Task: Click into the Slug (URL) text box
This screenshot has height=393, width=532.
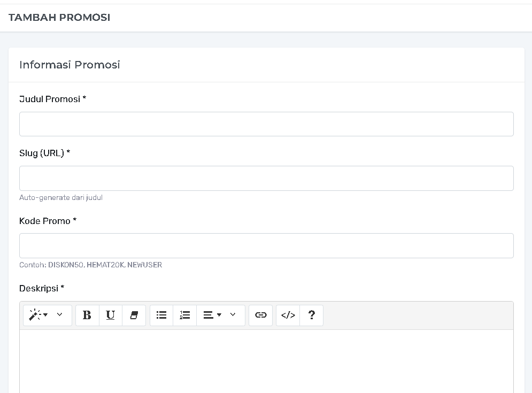Action: click(x=266, y=178)
